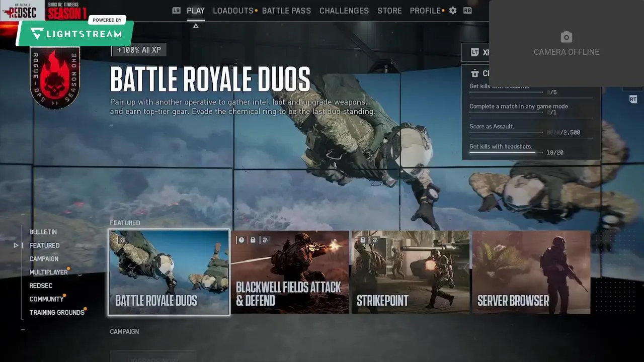Click the lock icon on Strikepoint card
644x362 pixels.
pyautogui.click(x=362, y=240)
